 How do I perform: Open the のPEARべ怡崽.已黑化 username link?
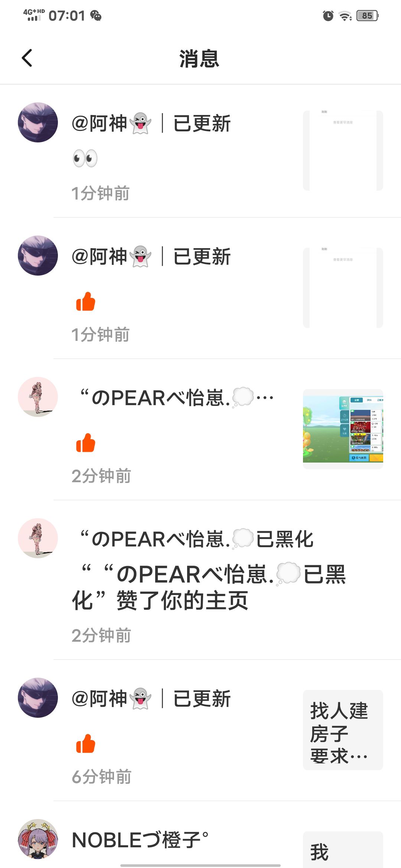click(197, 539)
